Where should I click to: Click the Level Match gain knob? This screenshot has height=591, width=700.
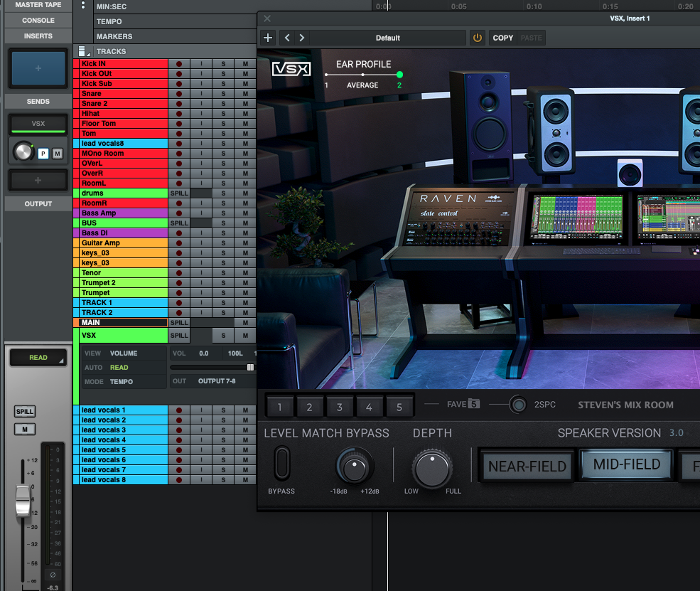[x=355, y=467]
